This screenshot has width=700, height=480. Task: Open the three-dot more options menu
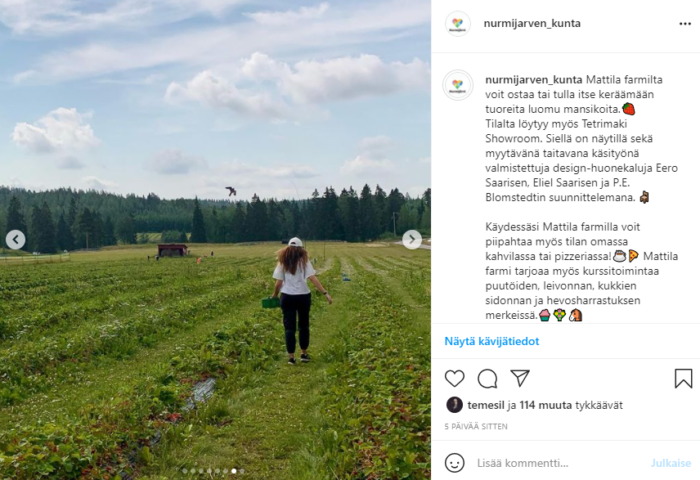point(685,24)
